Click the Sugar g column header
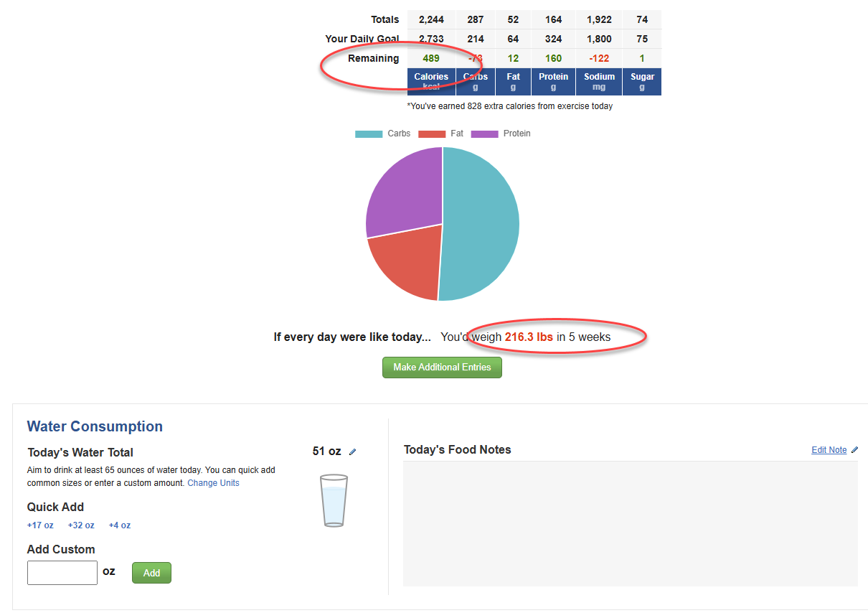The width and height of the screenshot is (868, 613). click(642, 82)
